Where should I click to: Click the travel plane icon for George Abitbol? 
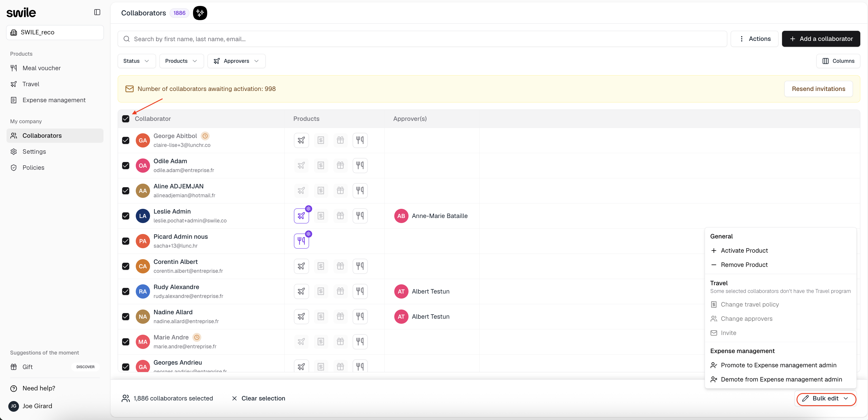click(x=301, y=140)
